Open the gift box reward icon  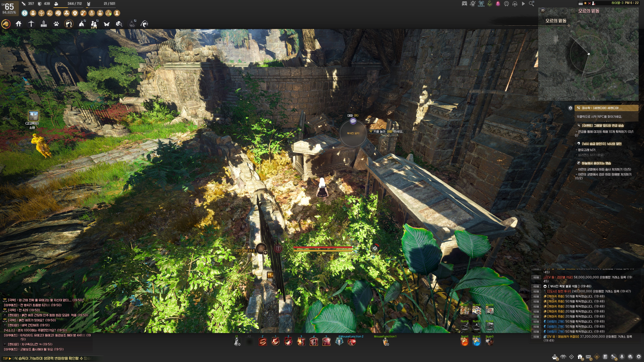point(580,357)
